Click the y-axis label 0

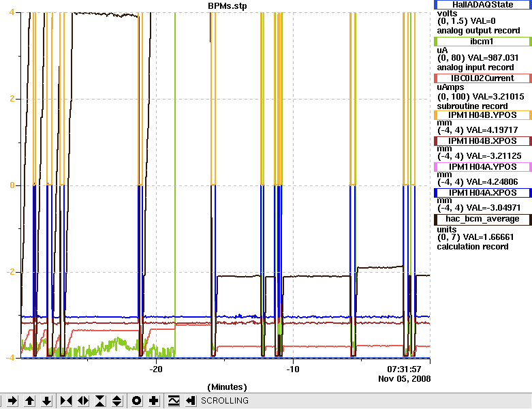pos(12,185)
